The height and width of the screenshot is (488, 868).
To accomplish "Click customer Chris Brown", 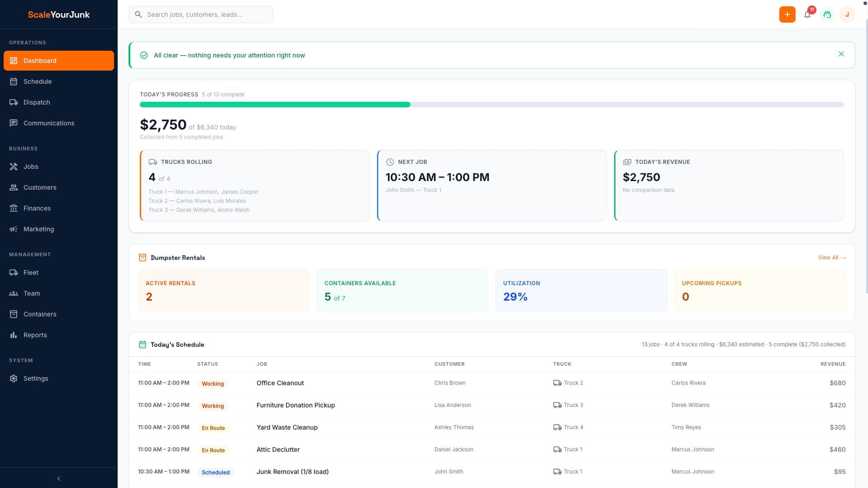I will pyautogui.click(x=450, y=383).
